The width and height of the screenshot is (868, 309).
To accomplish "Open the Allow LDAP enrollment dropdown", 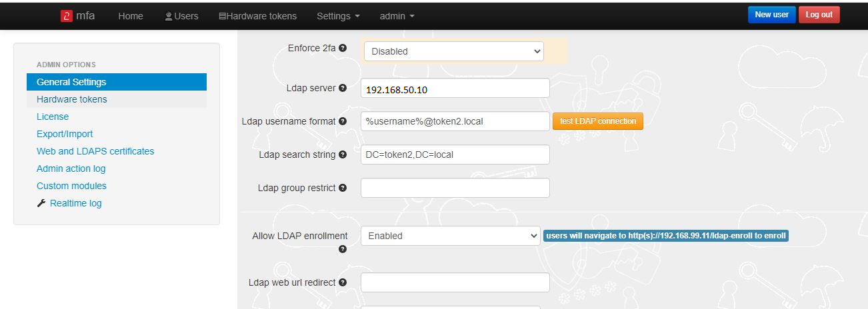I will (450, 236).
